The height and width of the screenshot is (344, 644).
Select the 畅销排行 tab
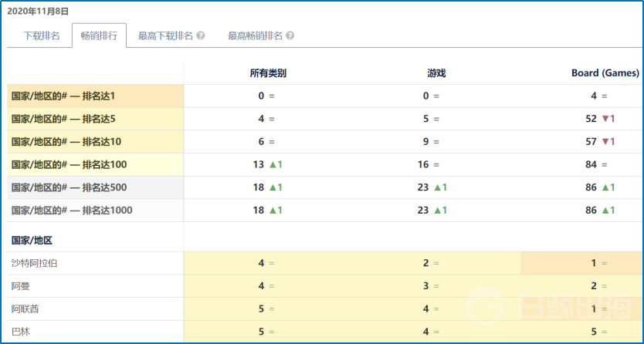tap(99, 35)
